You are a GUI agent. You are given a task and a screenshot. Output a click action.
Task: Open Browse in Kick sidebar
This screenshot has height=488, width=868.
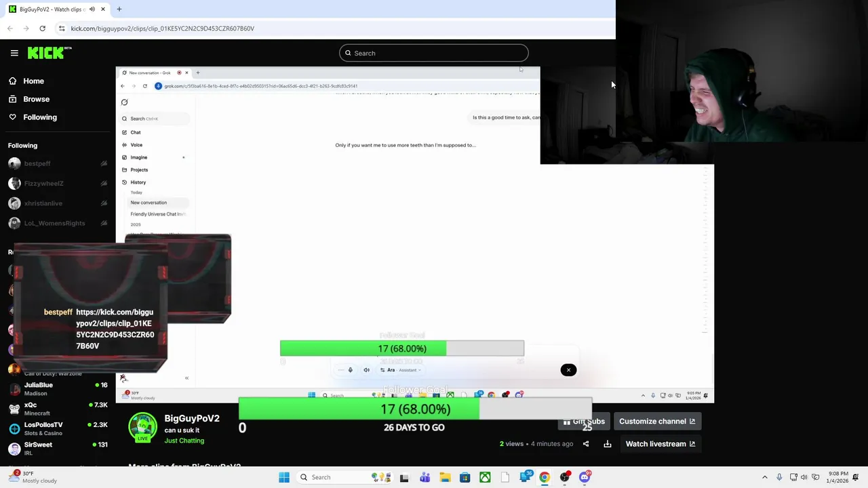pyautogui.click(x=36, y=99)
